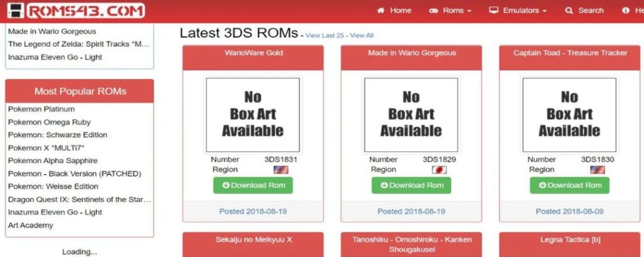Open WarioWare Gold card title
Screen dimensions: 644x257
pyautogui.click(x=253, y=53)
